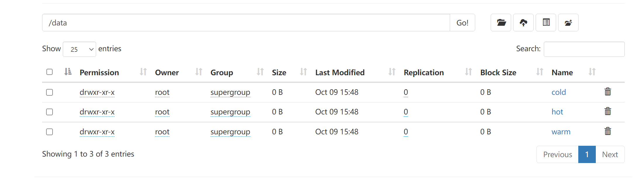Go to parent directory using folder-arrow icon
644x180 pixels.
coord(568,23)
